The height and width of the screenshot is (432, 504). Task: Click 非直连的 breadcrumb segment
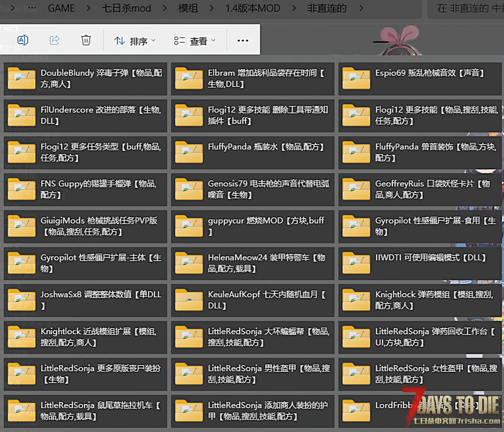click(327, 8)
